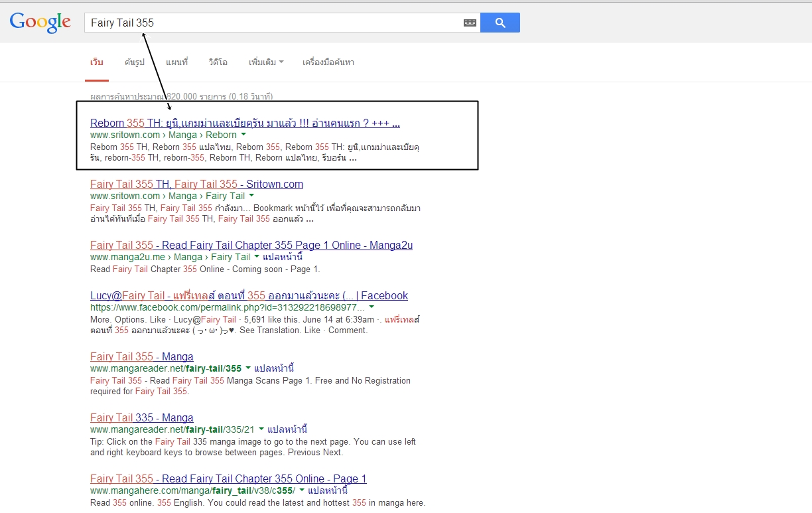This screenshot has width=812, height=513.
Task: Expand arrow beside manga2u.me URL
Action: (x=257, y=257)
